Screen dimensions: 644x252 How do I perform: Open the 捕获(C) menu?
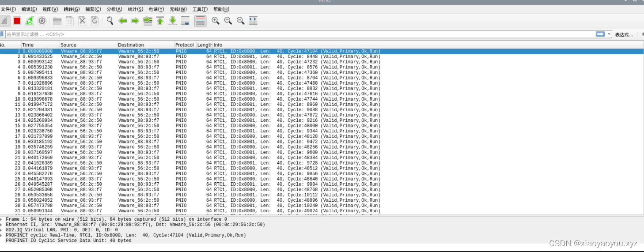tap(93, 9)
